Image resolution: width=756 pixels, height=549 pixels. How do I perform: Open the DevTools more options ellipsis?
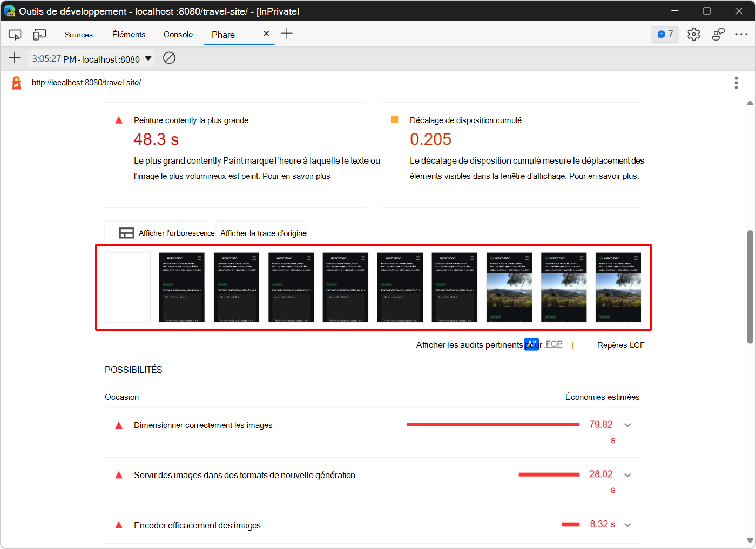coord(741,34)
